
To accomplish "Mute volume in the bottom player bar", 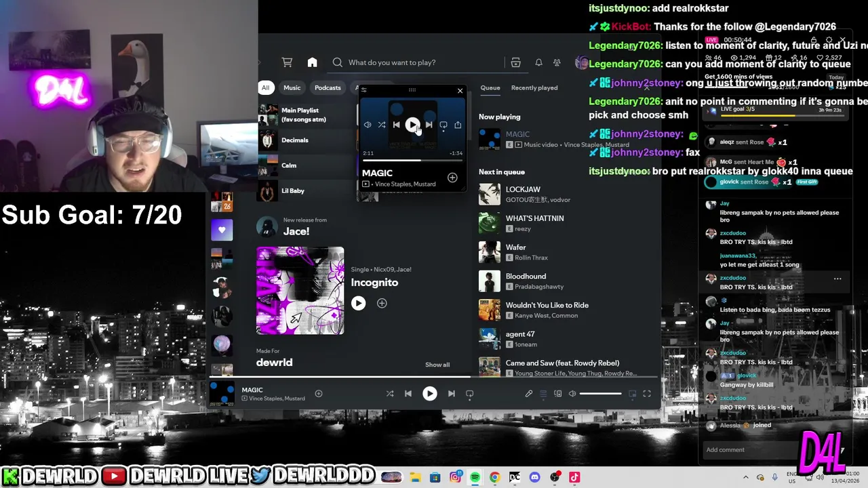I will pyautogui.click(x=572, y=393).
